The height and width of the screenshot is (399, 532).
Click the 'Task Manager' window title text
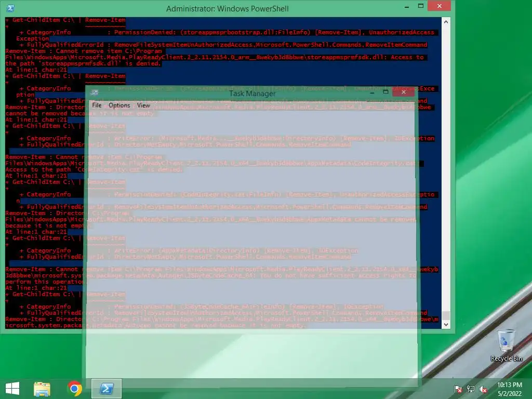tap(252, 94)
